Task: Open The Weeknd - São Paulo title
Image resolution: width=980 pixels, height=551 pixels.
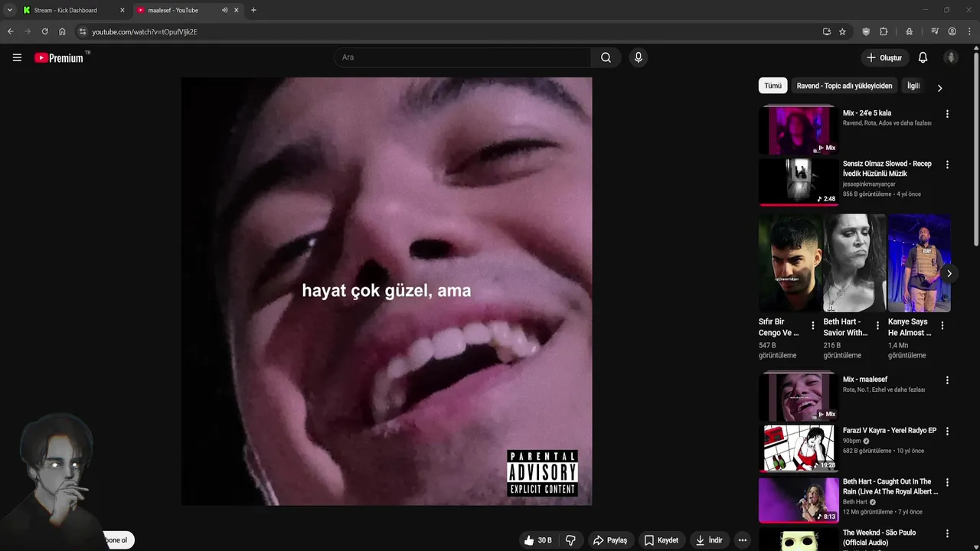Action: (x=879, y=537)
